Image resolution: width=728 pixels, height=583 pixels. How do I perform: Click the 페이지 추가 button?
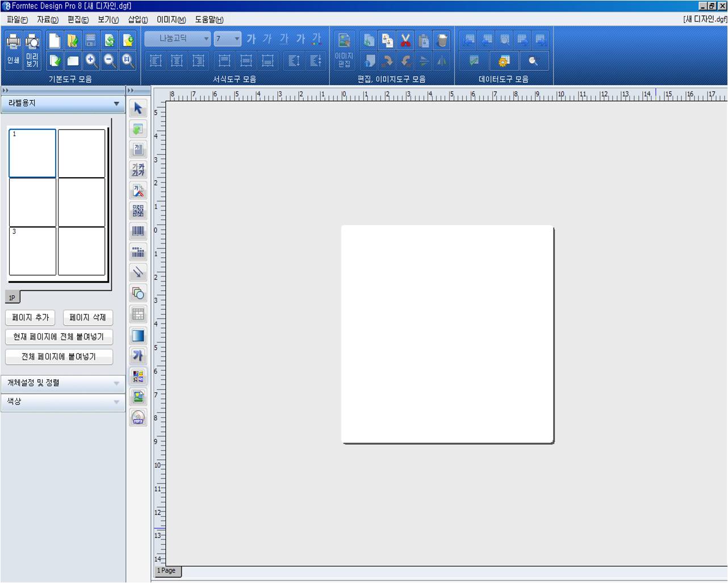pyautogui.click(x=31, y=318)
